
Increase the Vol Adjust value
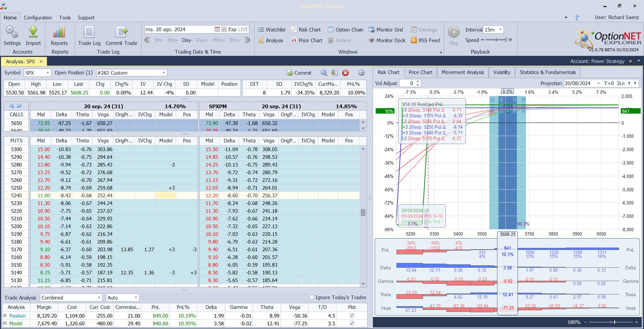[x=418, y=81]
